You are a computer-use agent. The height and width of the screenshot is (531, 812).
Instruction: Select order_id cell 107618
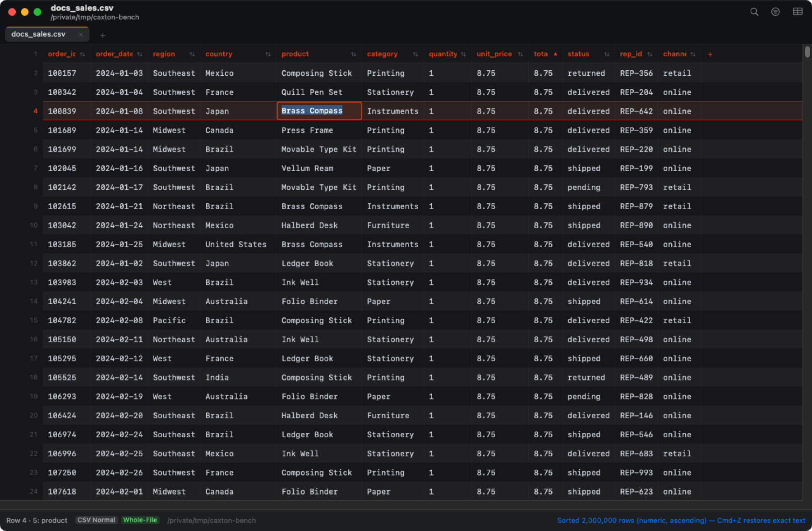coord(67,492)
